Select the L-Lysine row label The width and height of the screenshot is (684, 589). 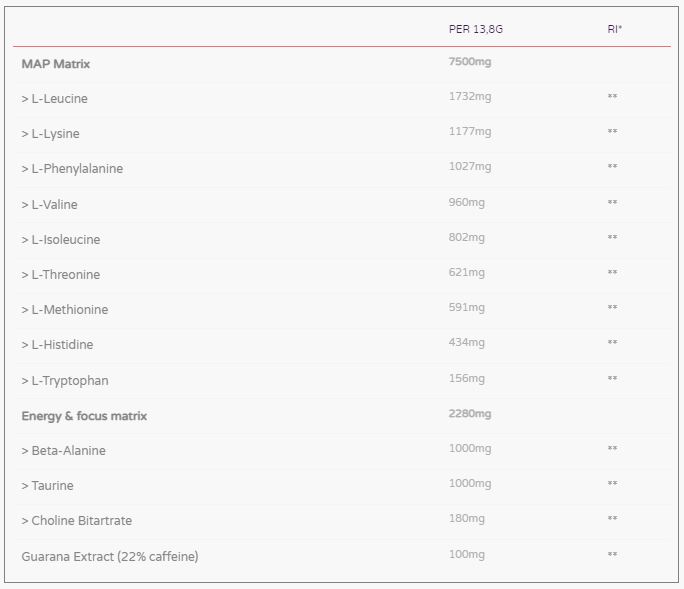[51, 134]
